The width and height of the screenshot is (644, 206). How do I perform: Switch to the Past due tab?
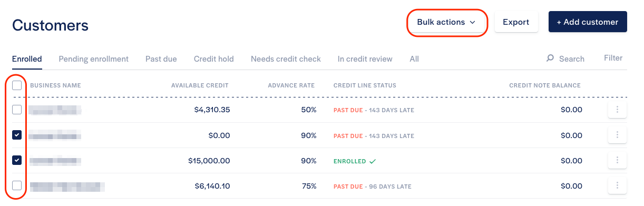tap(161, 59)
